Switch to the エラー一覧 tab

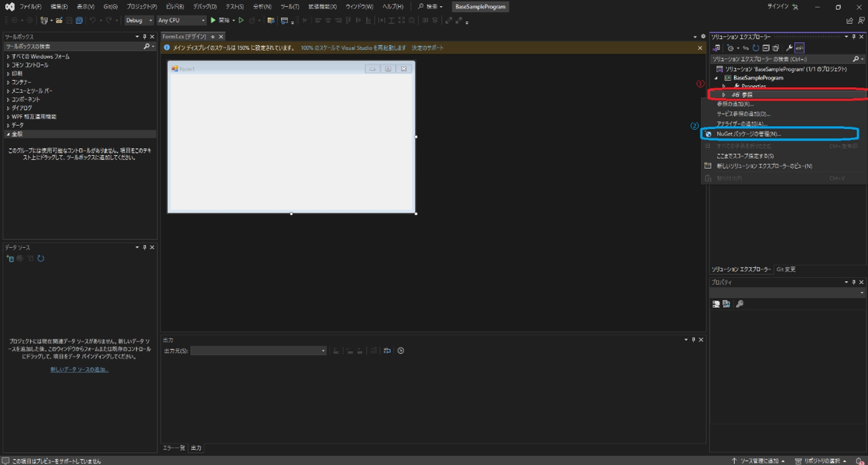pos(174,448)
